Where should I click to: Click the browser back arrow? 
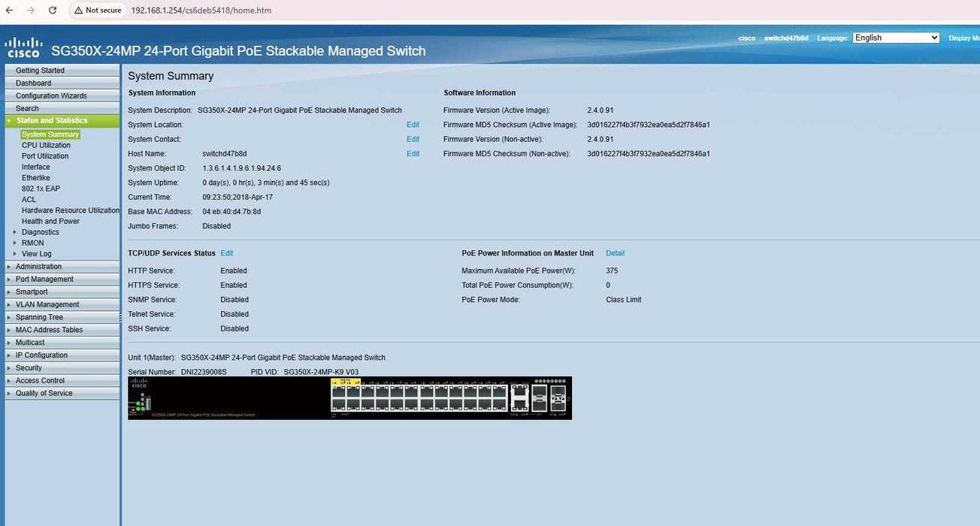click(x=9, y=11)
